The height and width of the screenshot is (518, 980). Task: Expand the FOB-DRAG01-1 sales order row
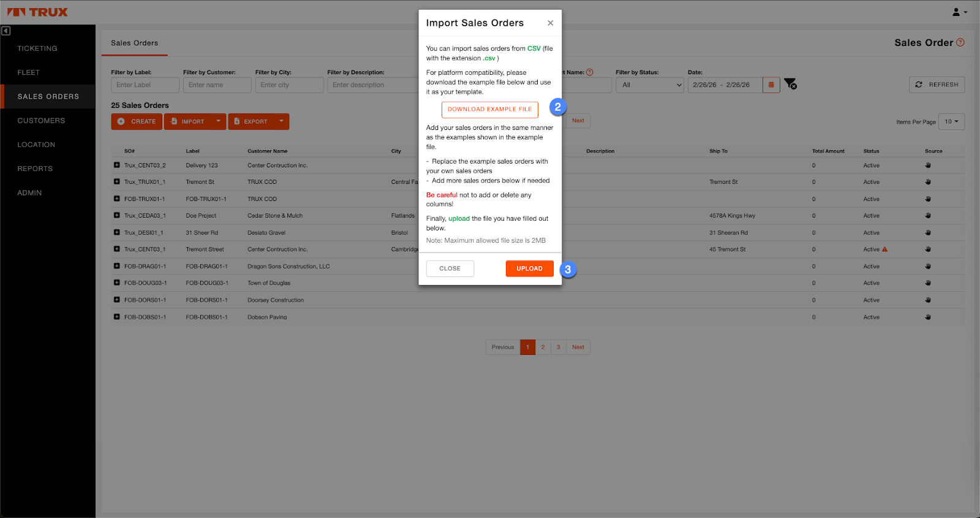click(116, 266)
